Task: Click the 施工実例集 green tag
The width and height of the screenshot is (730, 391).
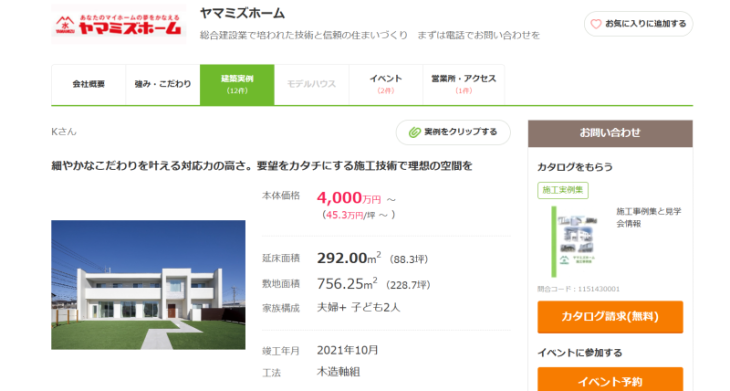Action: point(563,190)
